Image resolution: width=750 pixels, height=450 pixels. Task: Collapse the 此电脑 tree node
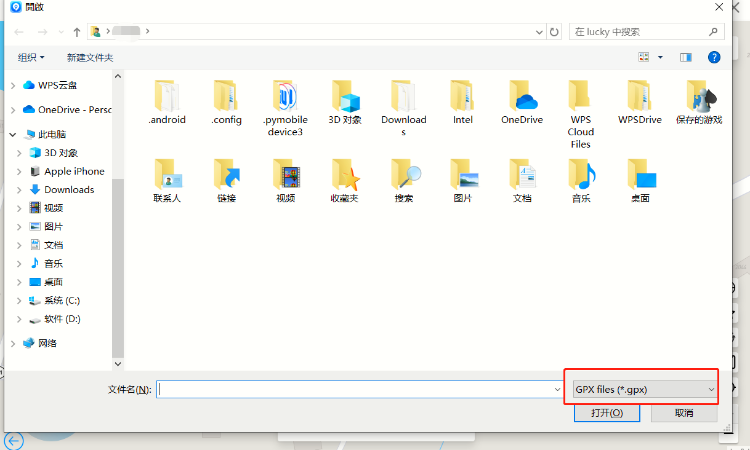coord(13,134)
